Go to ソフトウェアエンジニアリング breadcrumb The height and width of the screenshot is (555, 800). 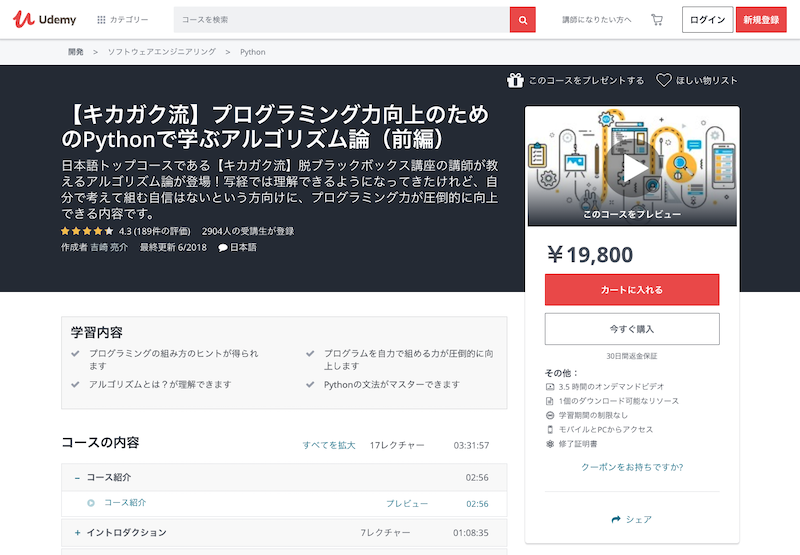pos(162,52)
